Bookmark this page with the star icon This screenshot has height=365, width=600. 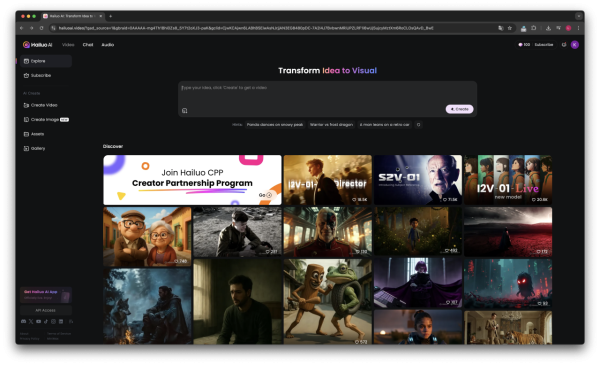pos(510,28)
